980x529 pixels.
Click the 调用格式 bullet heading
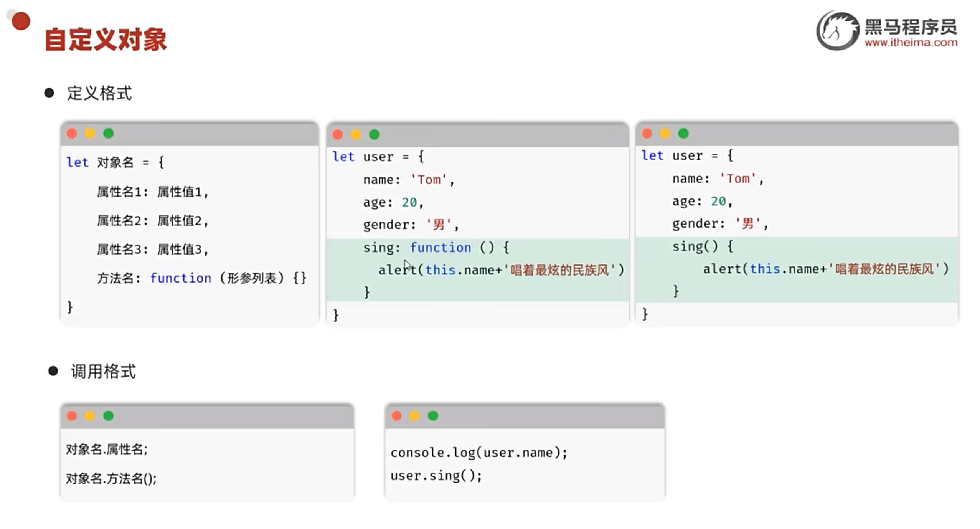103,371
